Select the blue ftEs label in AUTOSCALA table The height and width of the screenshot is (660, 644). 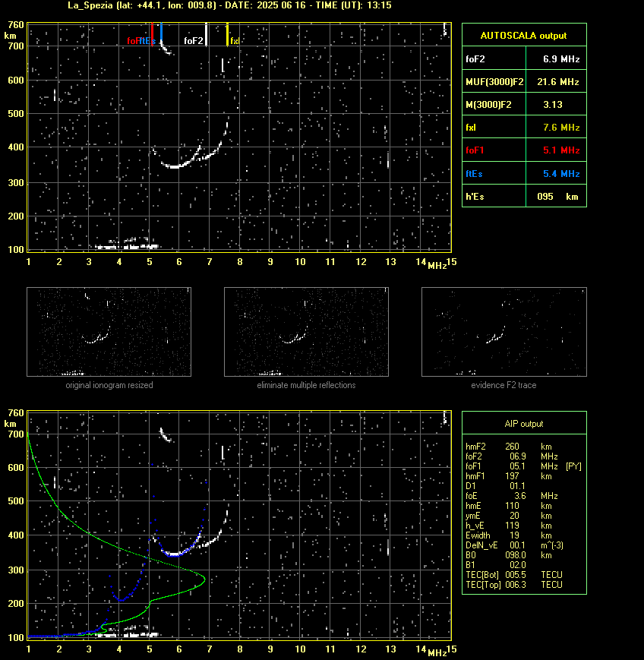click(474, 173)
